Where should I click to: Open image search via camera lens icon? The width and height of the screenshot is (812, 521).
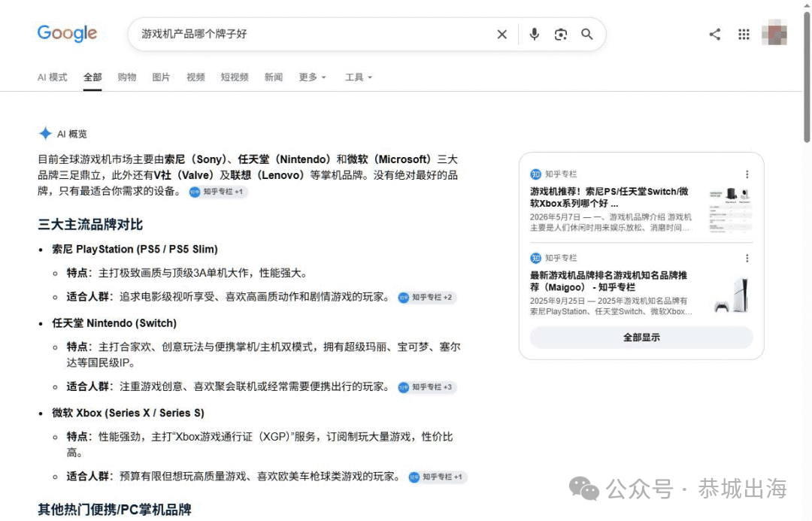click(560, 34)
